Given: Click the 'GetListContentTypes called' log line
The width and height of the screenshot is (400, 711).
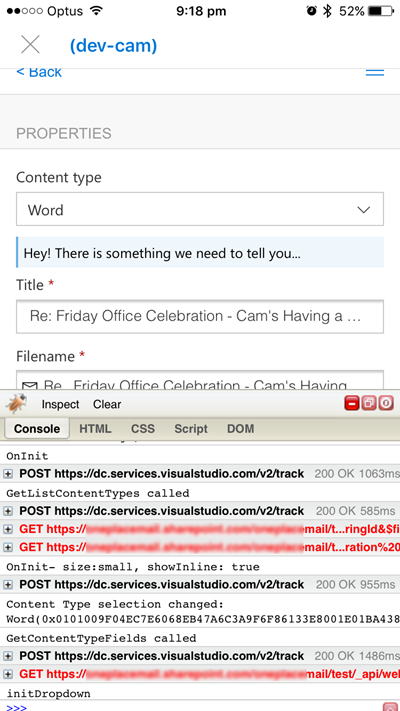Looking at the screenshot, I should click(98, 492).
